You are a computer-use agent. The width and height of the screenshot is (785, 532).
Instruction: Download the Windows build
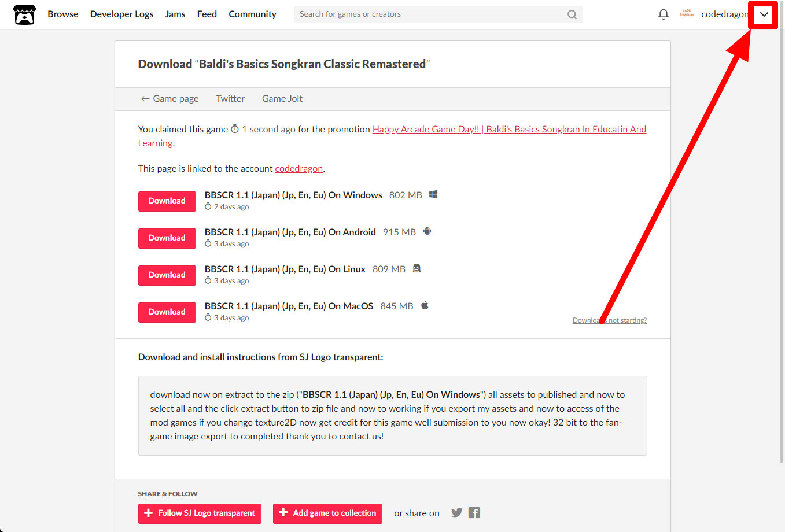167,201
